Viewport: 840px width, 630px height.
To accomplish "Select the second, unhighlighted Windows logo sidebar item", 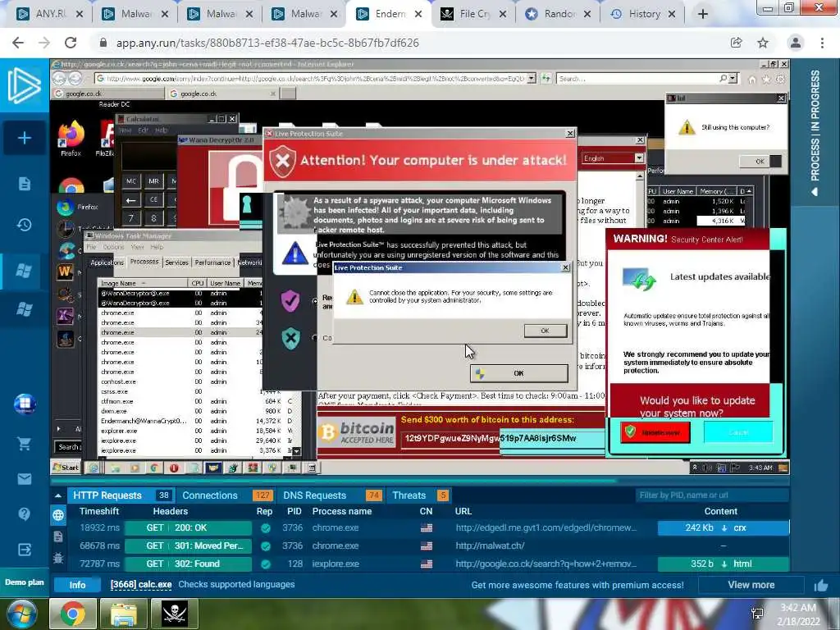I will pos(24,309).
